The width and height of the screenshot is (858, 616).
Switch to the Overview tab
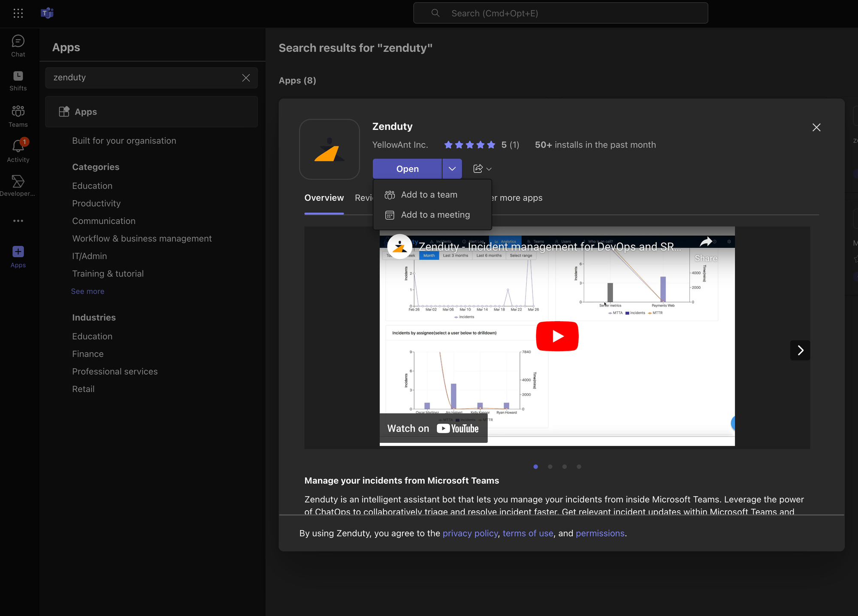coord(324,198)
